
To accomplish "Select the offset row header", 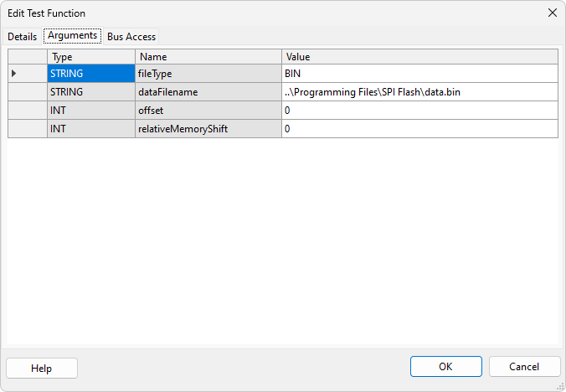I will 28,111.
